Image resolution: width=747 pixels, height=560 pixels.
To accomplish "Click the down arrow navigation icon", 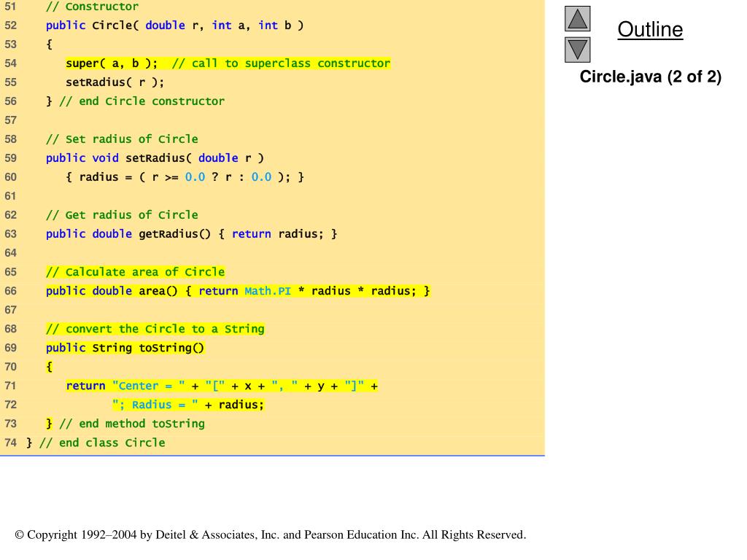I will click(578, 50).
